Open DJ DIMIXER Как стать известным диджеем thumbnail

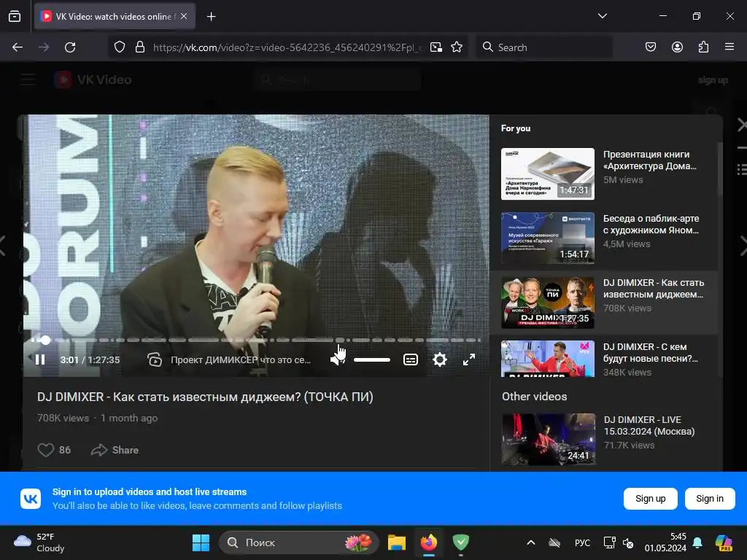click(548, 303)
